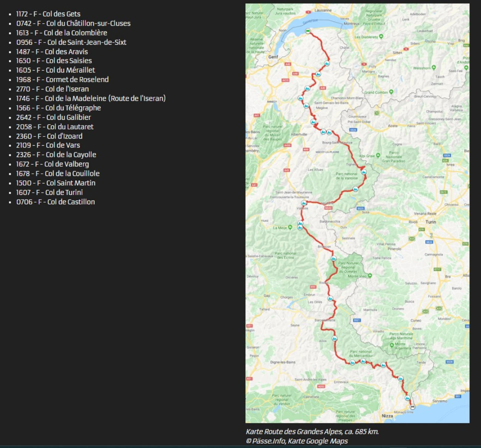Click the Monte Argentera green landmark pin
The width and height of the screenshot is (481, 448).
point(391,345)
